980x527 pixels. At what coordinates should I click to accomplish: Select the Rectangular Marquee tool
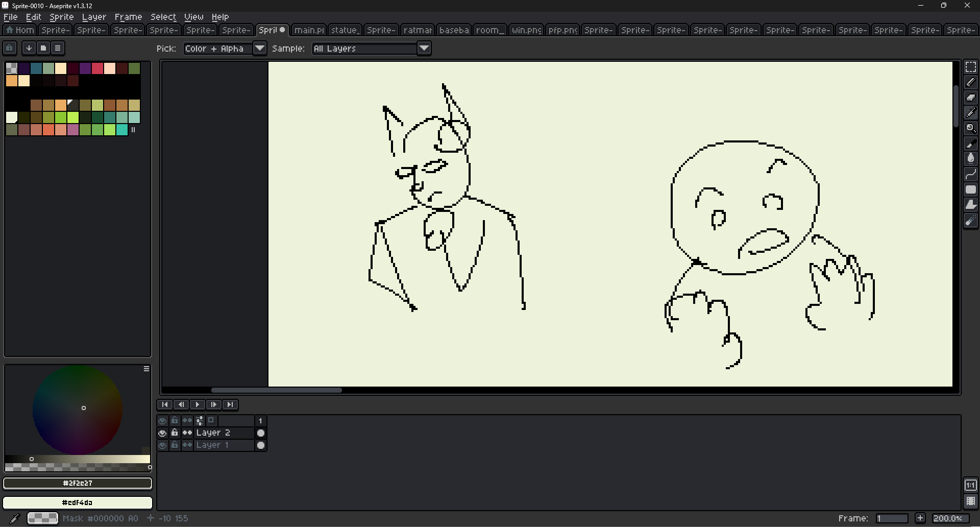(970, 67)
